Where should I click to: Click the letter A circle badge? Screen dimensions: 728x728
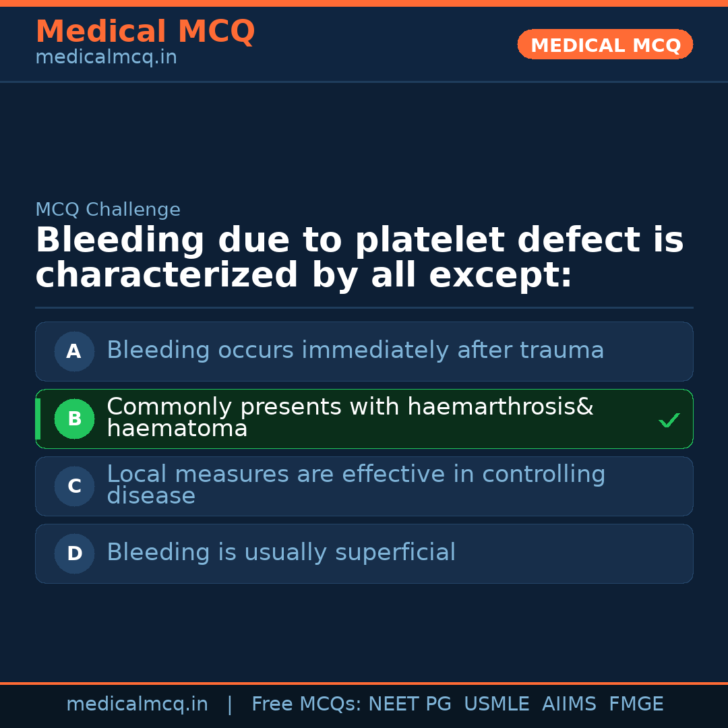click(x=74, y=351)
